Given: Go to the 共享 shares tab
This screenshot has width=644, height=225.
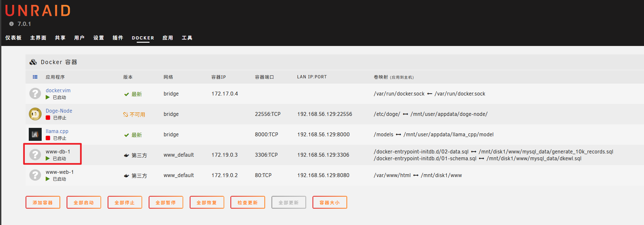Looking at the screenshot, I should pos(60,38).
